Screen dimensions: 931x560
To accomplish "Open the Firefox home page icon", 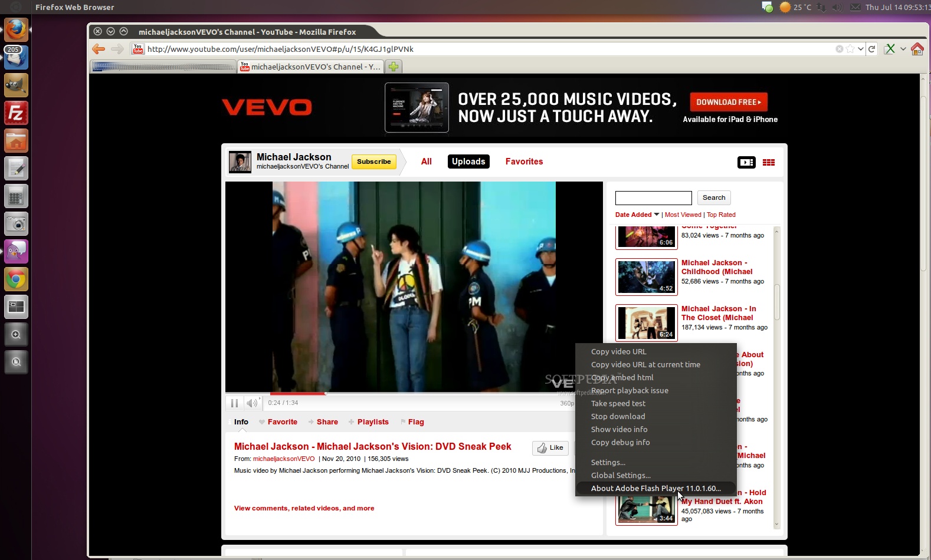I will 917,49.
